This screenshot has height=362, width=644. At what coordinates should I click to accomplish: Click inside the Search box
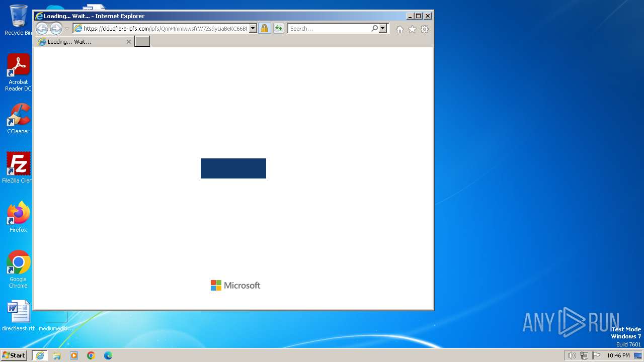point(330,29)
